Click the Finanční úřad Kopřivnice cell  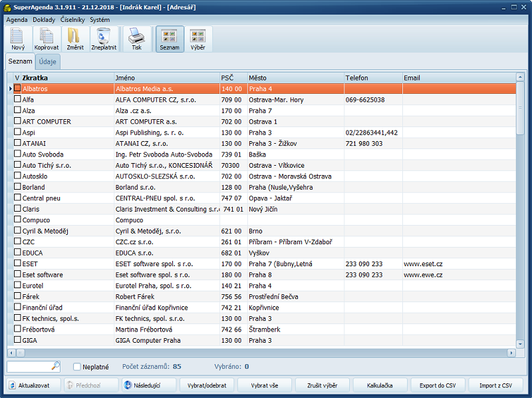pyautogui.click(x=167, y=307)
